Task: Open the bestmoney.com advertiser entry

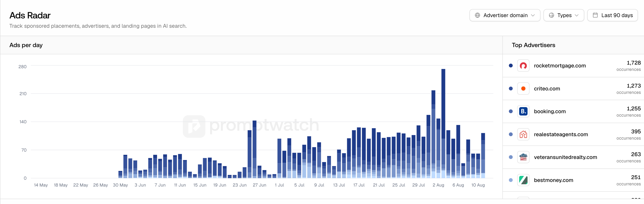Action: pyautogui.click(x=573, y=180)
